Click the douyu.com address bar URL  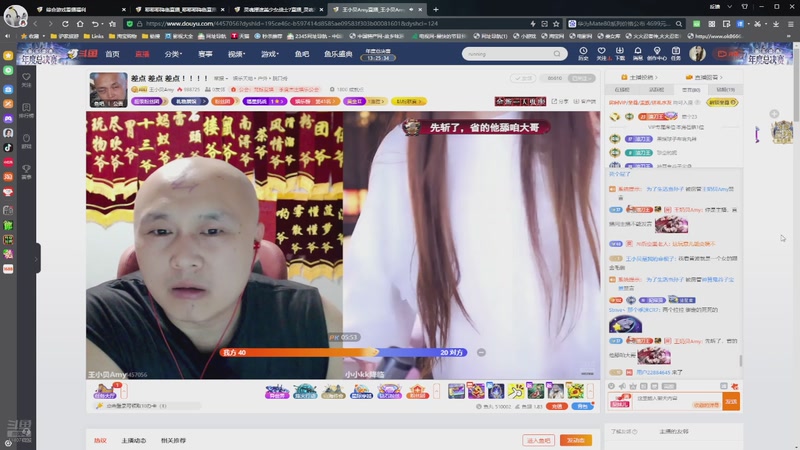(x=292, y=23)
